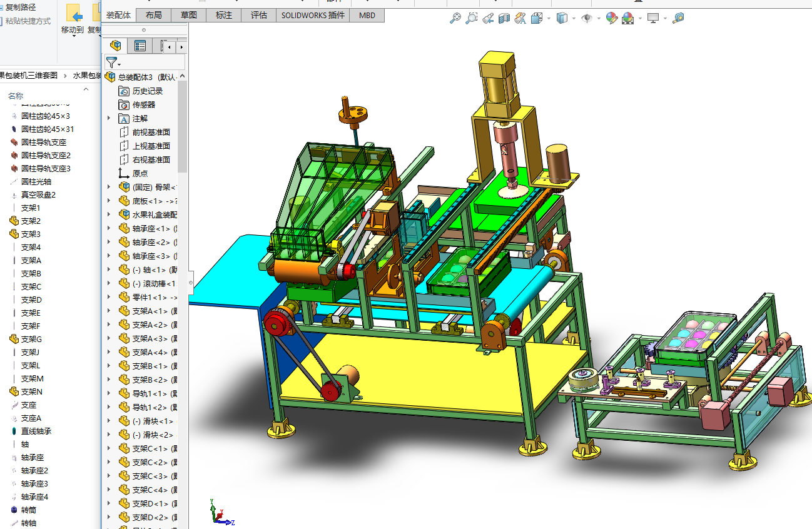Image resolution: width=812 pixels, height=529 pixels.
Task: Click the FeatureManager design tree tab icon
Action: [115, 46]
